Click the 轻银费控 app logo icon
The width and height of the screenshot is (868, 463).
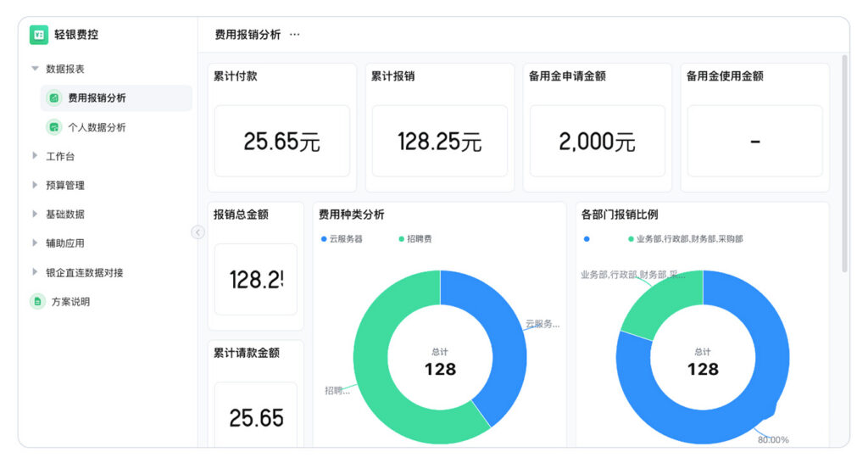(39, 35)
